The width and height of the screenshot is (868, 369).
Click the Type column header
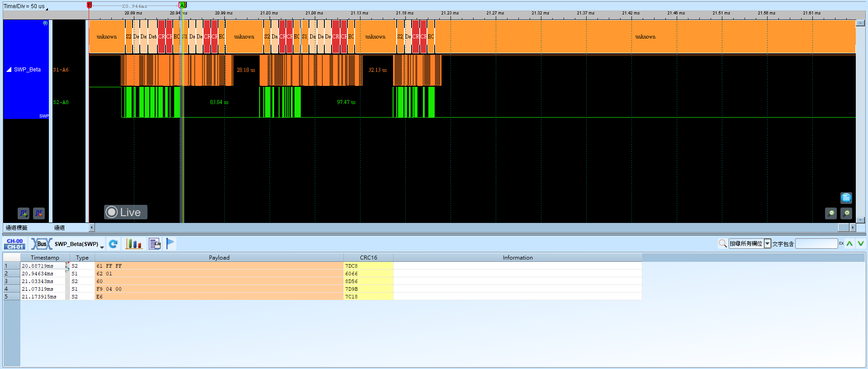pos(82,258)
